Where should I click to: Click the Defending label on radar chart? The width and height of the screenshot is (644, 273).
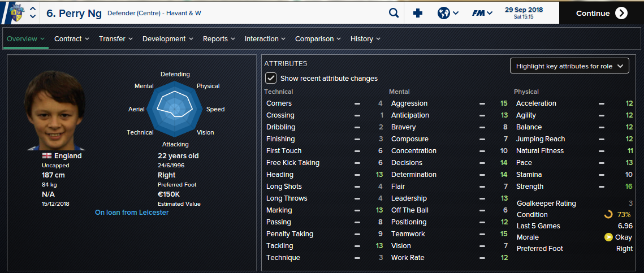pyautogui.click(x=175, y=74)
